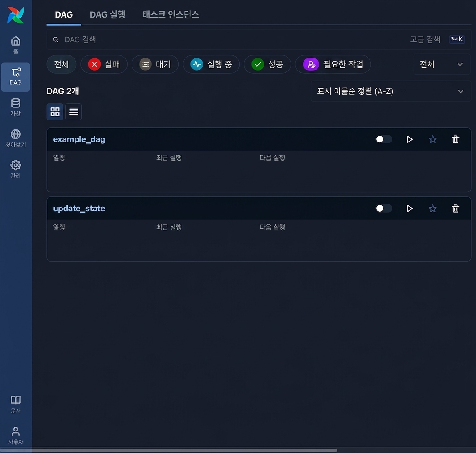476x453 pixels.
Task: Unpause example_dag toggle switch
Action: click(x=383, y=139)
